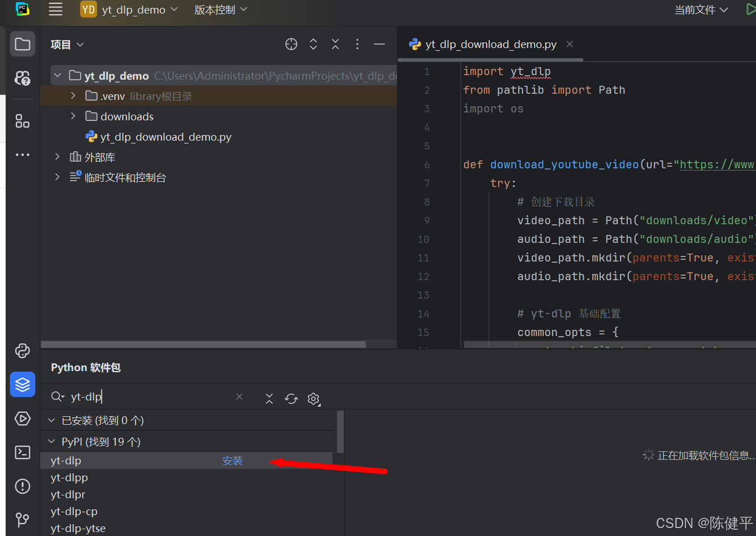Click the PyCharm logo icon
Screen dimensions: 756x536
pos(23,9)
